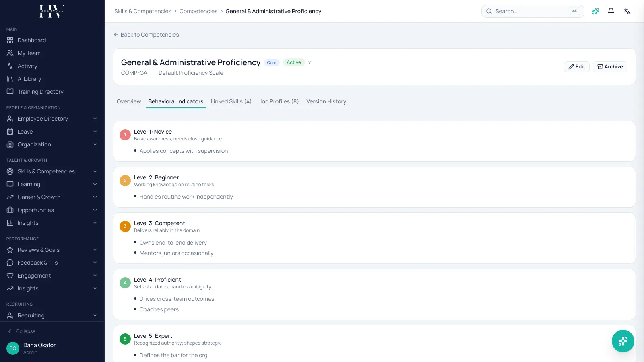The image size is (644, 362).
Task: Click the Level 1 Novice number badge
Action: 125,135
